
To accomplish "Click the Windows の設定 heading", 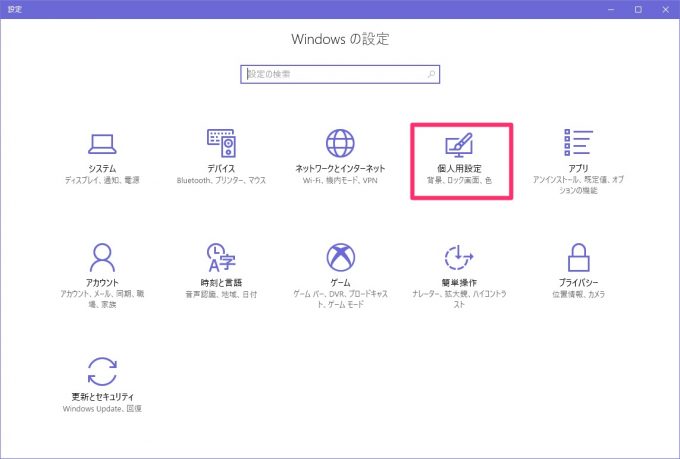I will pos(340,39).
